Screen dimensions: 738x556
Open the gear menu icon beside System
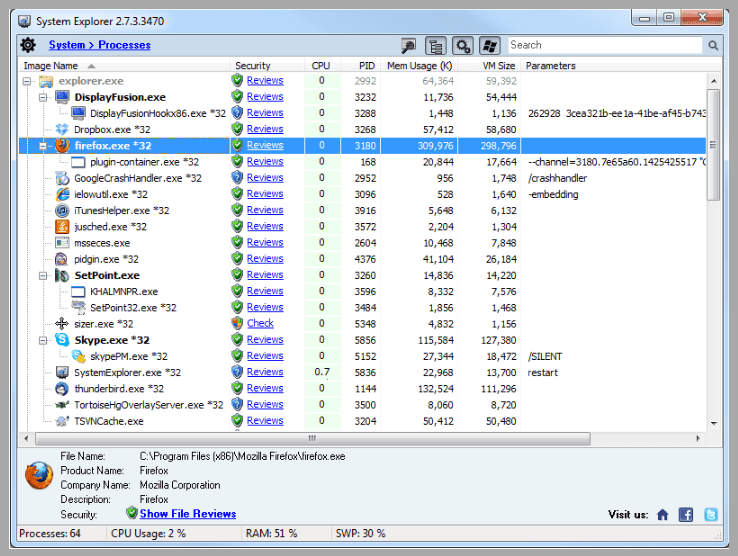pyautogui.click(x=28, y=45)
